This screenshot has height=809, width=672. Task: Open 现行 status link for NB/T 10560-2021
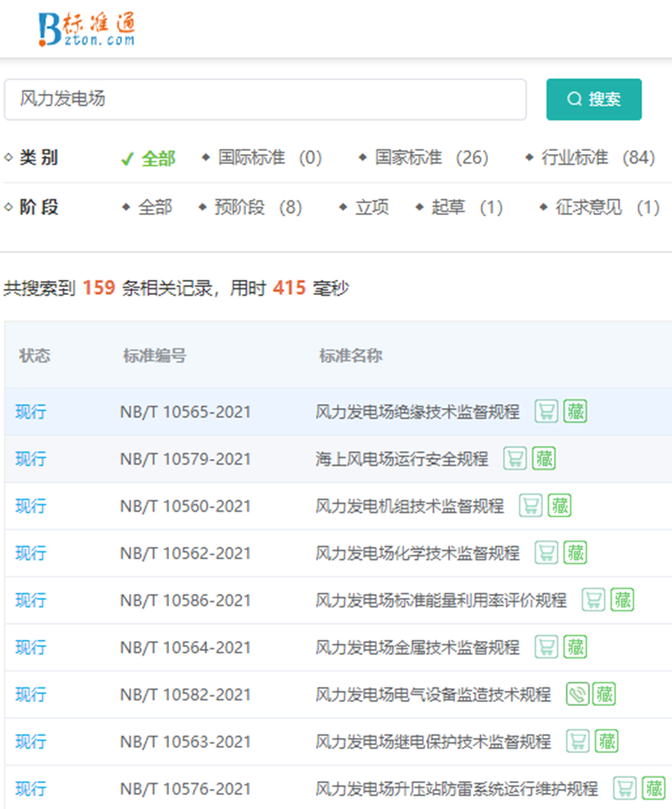(x=31, y=506)
